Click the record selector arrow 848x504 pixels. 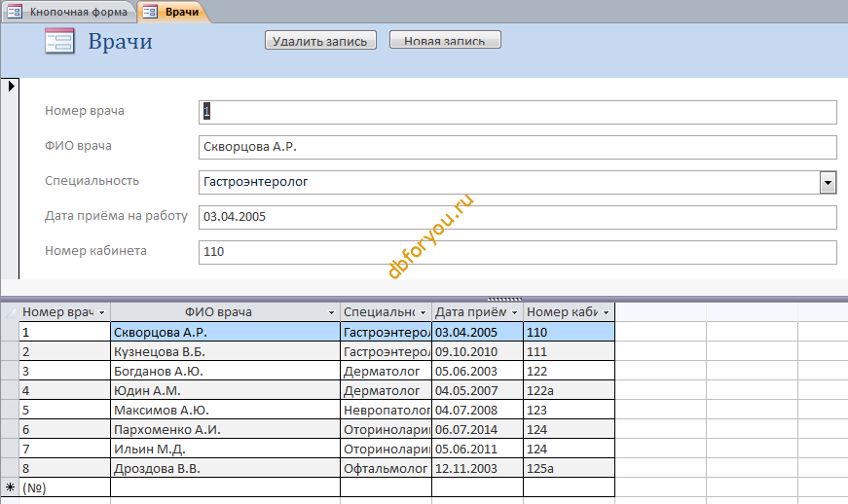click(x=11, y=86)
